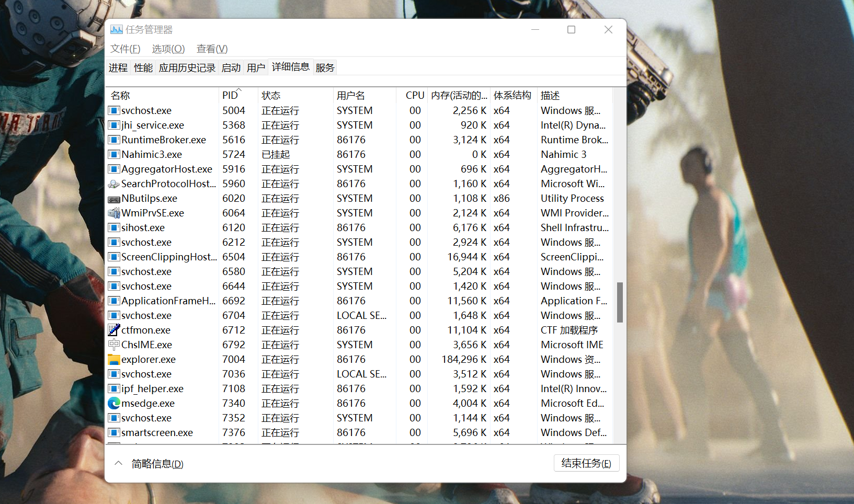Viewport: 854px width, 504px height.
Task: Sort by 内存(活动的) column header
Action: (x=459, y=96)
